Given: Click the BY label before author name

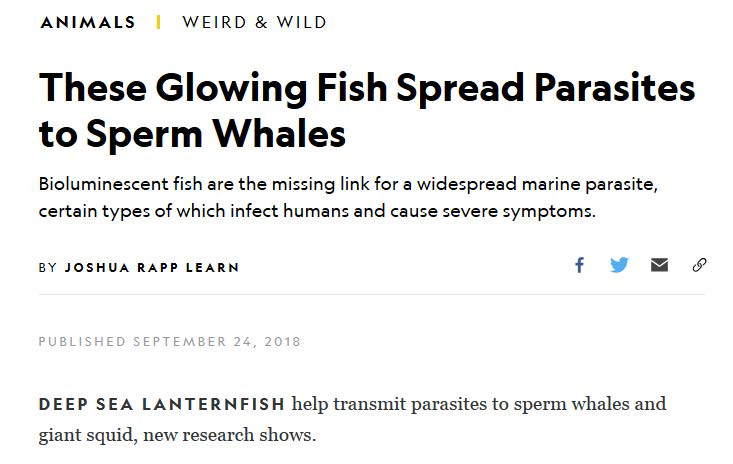Looking at the screenshot, I should 47,267.
